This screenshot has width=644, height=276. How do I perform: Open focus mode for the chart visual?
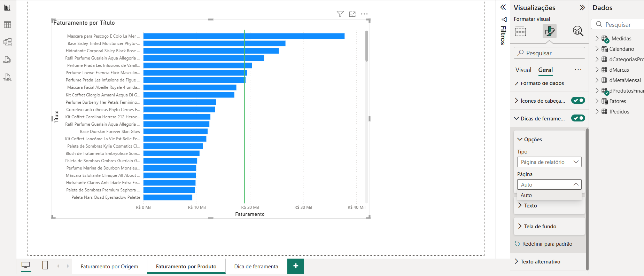352,14
